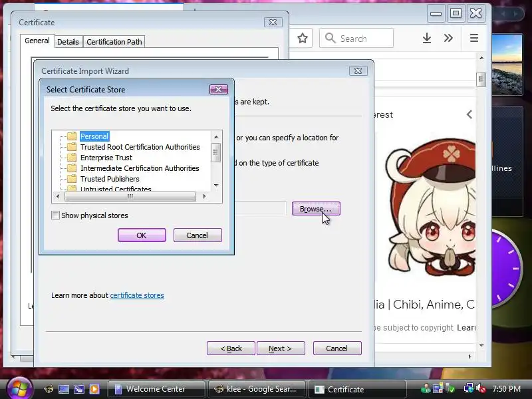The height and width of the screenshot is (399, 532).
Task: Click the Trusted Root Certification Authorities folder icon
Action: tap(72, 147)
